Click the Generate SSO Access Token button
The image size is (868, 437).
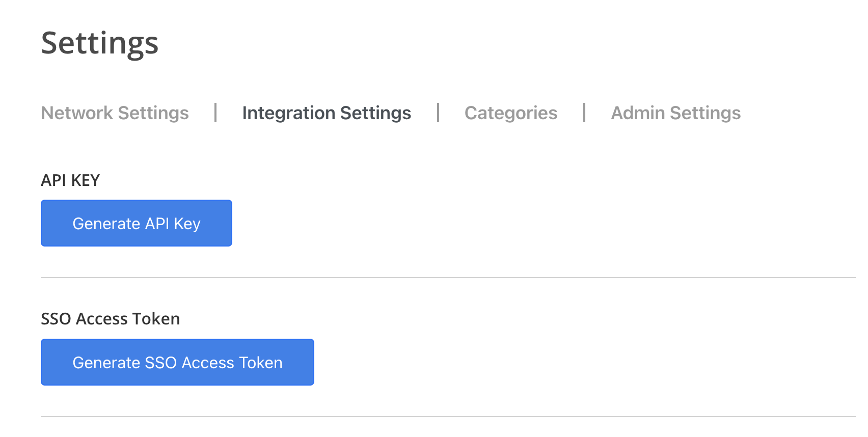177,362
